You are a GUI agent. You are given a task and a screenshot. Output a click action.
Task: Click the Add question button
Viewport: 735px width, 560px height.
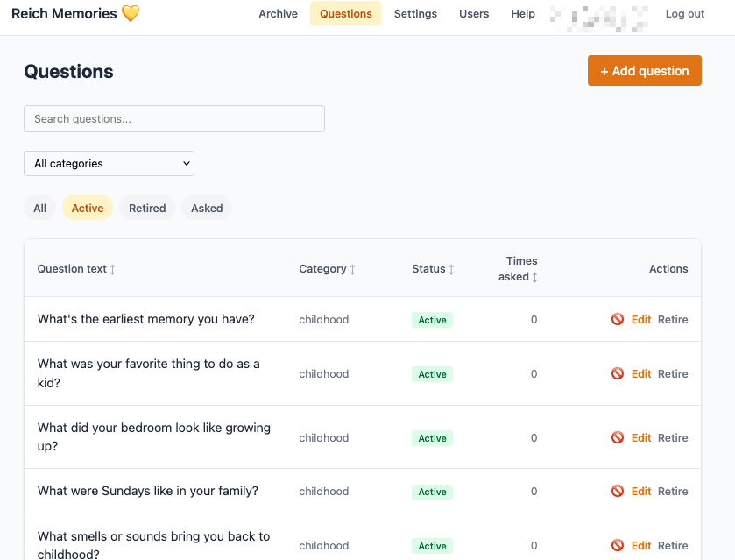click(x=645, y=71)
